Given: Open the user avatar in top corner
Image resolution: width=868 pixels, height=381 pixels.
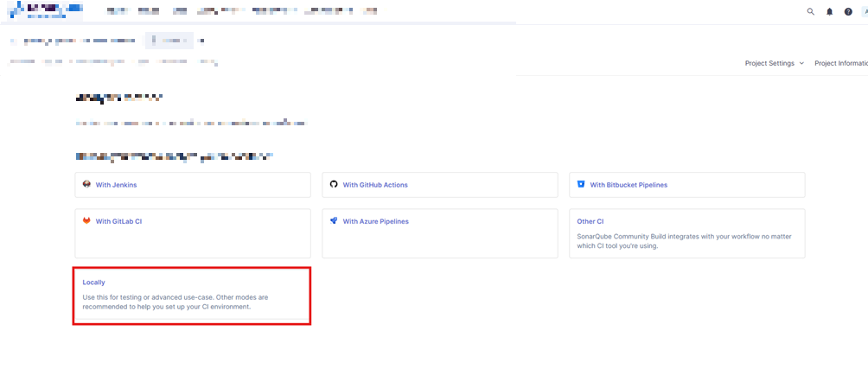Looking at the screenshot, I should (x=865, y=11).
